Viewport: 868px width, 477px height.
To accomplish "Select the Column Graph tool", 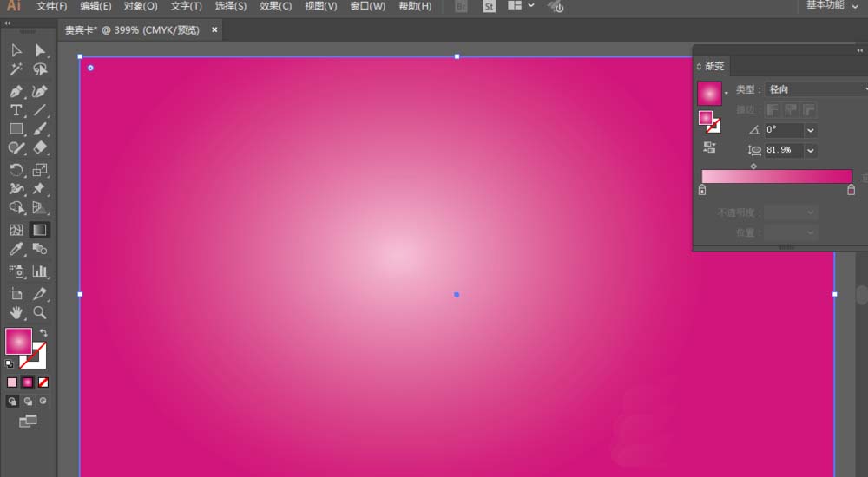I will point(40,271).
